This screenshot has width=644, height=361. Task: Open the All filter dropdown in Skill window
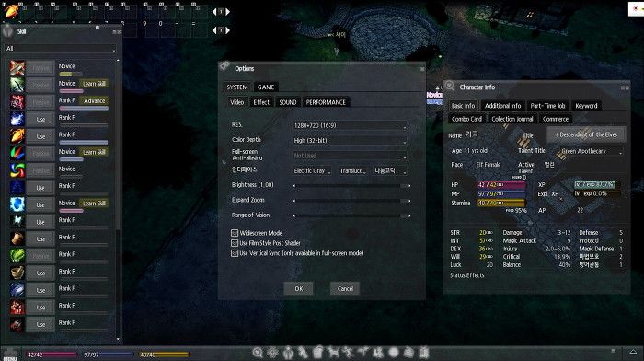point(61,49)
